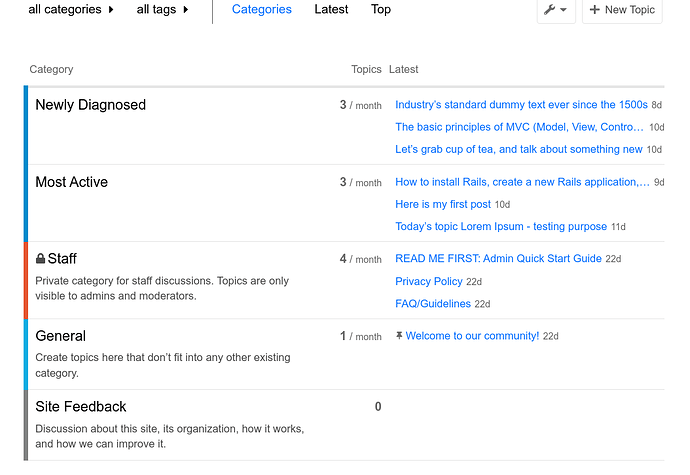Click the New Topic button
Screen dimensions: 690x475
[622, 10]
